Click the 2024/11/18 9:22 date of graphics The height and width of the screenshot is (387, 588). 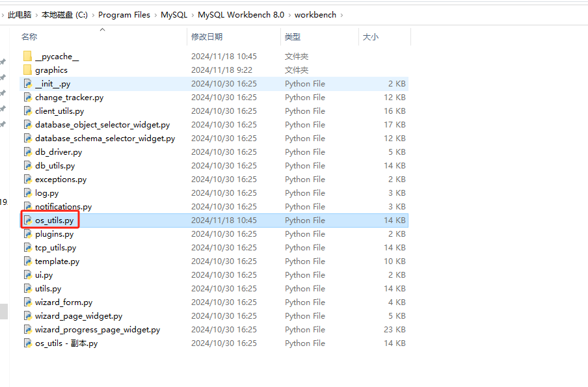pyautogui.click(x=222, y=70)
